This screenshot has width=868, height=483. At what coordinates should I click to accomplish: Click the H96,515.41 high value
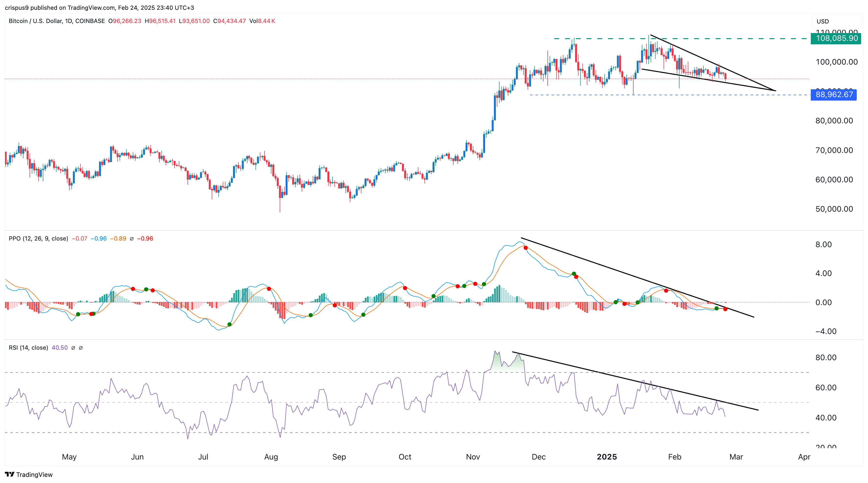160,21
